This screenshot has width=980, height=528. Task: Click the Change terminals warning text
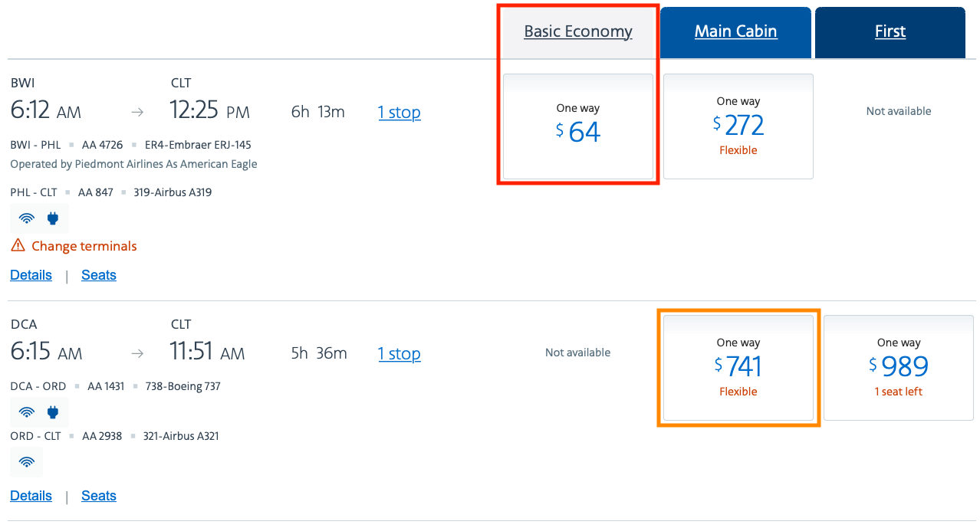84,246
